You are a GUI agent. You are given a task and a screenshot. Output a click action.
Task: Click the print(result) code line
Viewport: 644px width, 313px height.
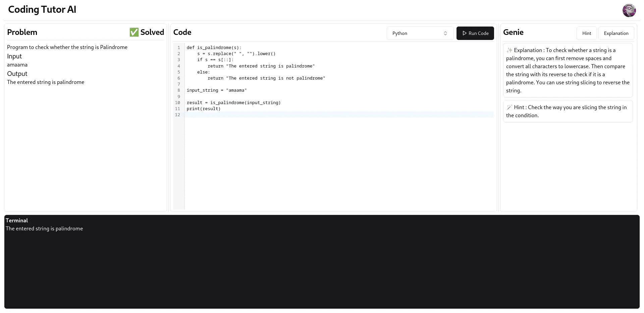click(204, 109)
